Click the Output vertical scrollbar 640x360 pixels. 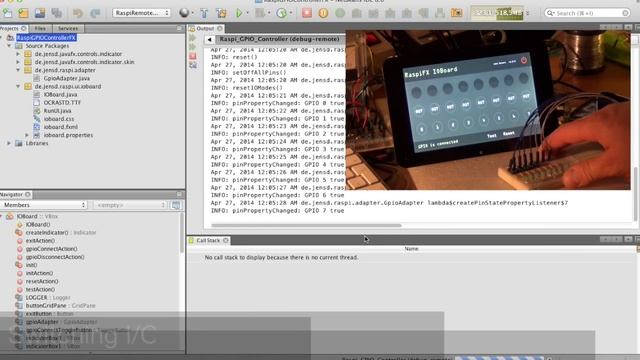pos(635,194)
